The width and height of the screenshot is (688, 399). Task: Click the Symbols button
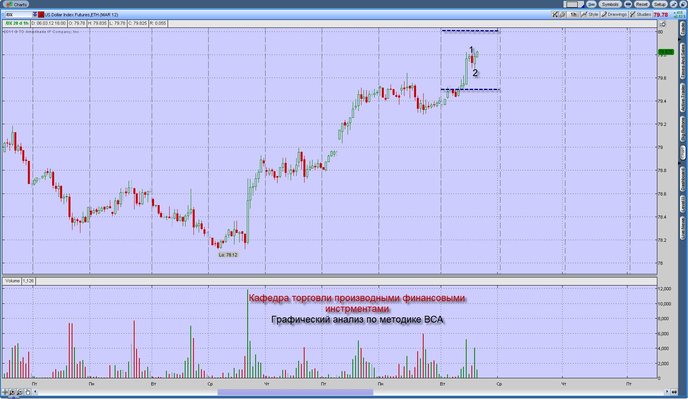coord(610,4)
